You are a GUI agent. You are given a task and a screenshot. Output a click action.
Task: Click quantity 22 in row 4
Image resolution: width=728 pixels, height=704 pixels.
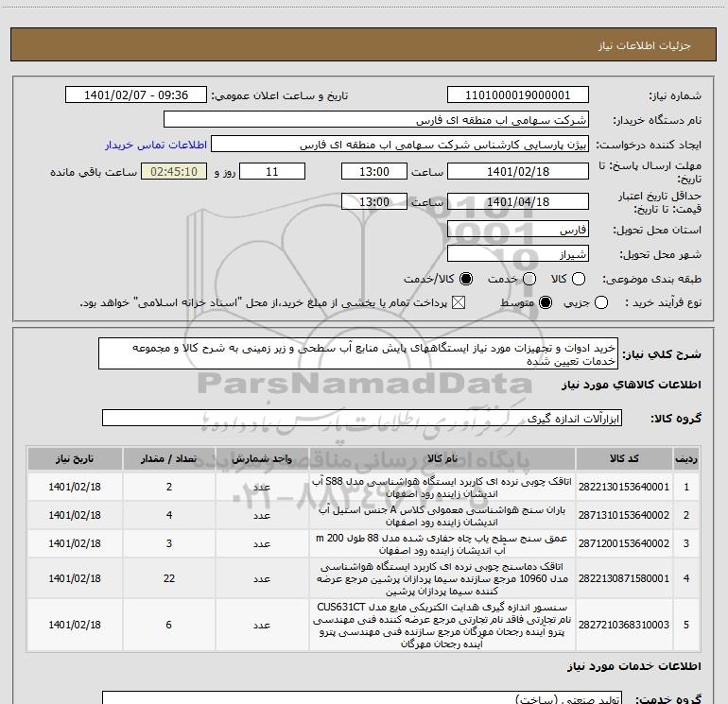pos(169,578)
